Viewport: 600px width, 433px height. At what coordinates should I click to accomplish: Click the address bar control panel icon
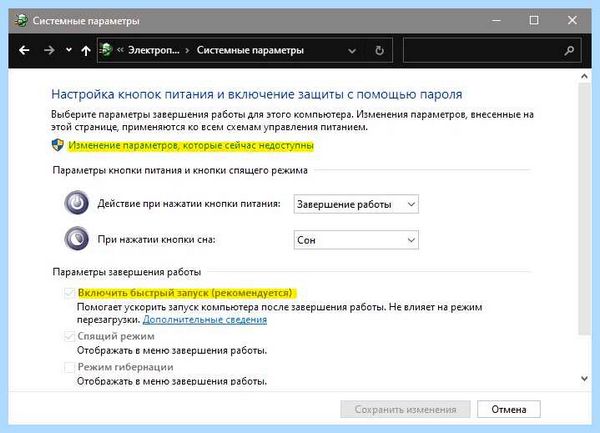point(106,50)
